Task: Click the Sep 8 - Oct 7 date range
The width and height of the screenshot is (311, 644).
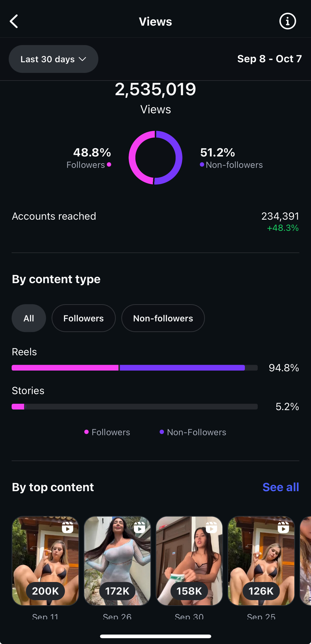Action: point(269,59)
